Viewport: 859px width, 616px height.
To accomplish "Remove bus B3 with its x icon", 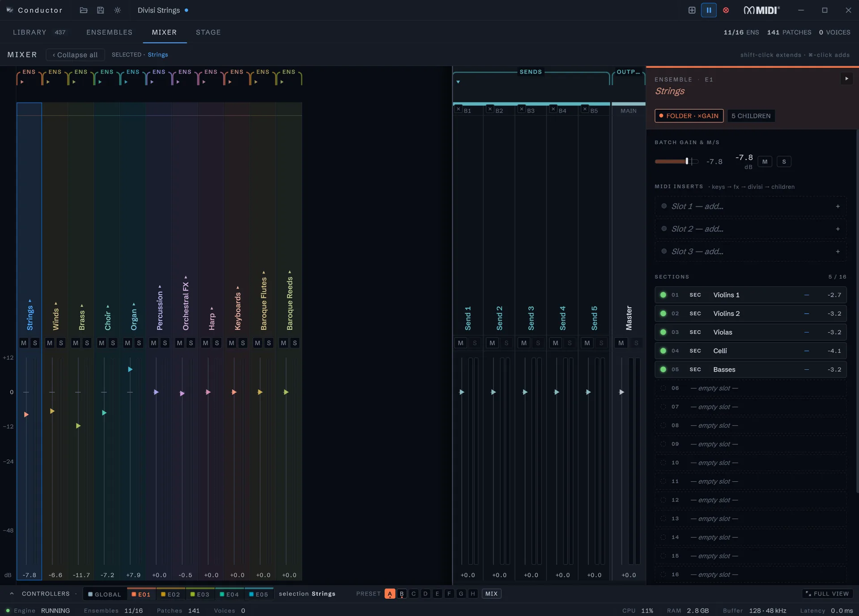I will point(521,109).
